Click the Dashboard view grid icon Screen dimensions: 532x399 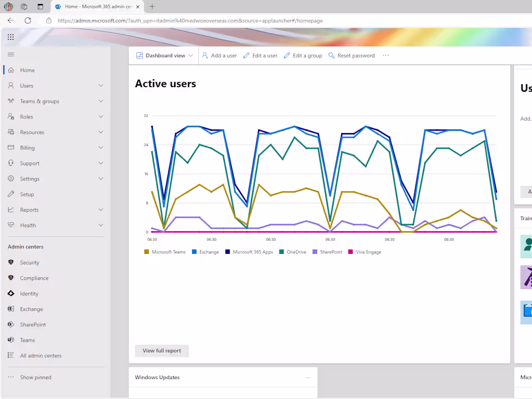coord(139,55)
